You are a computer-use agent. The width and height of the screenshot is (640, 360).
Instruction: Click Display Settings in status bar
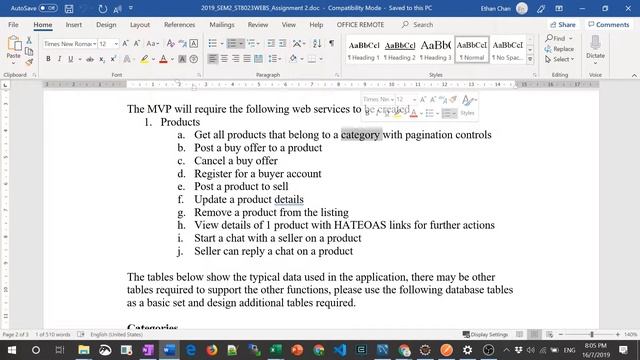pos(485,334)
